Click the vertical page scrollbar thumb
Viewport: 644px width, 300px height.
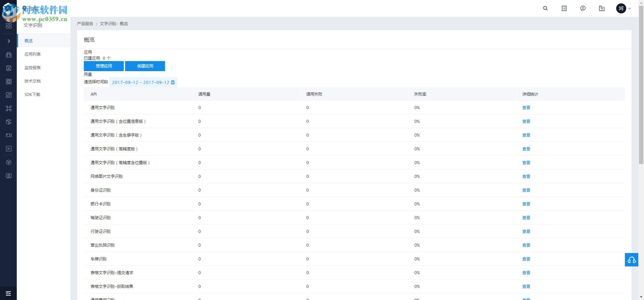tap(641, 84)
